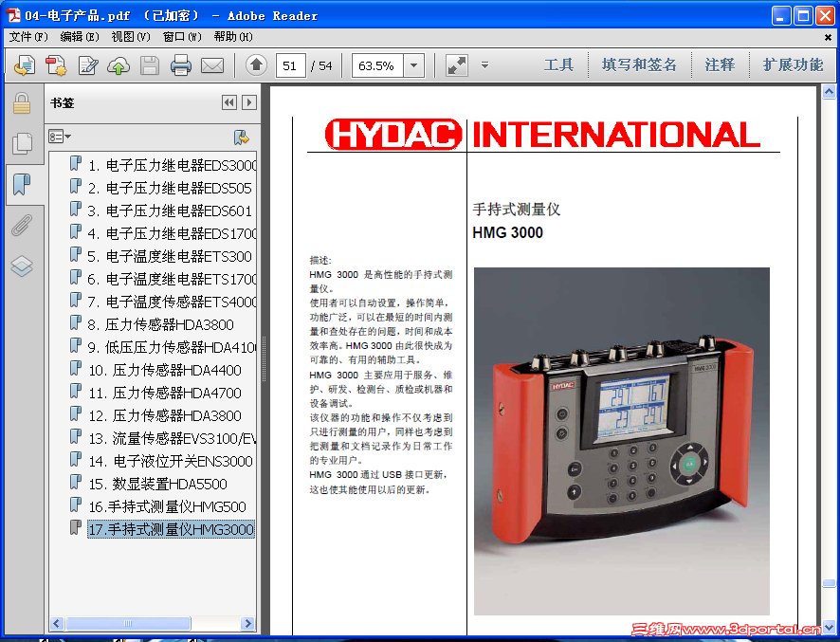The width and height of the screenshot is (840, 642).
Task: Open a file using the Open icon
Action: [26, 65]
